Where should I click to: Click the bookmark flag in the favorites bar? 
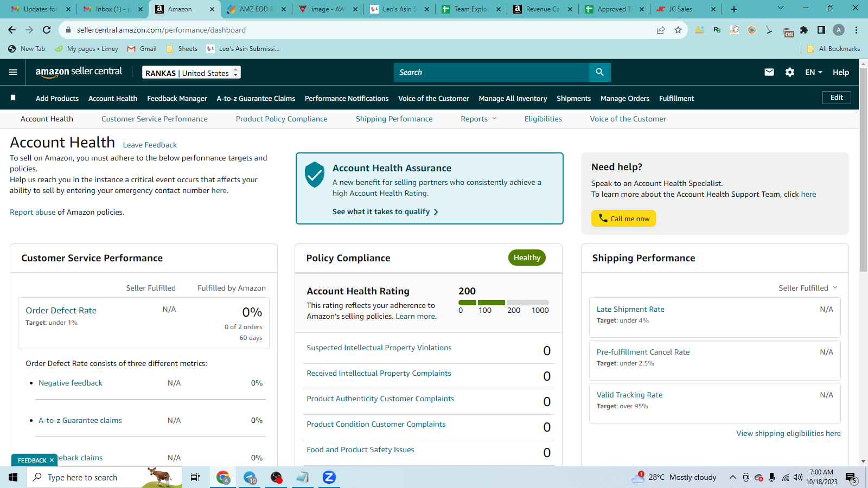click(13, 98)
